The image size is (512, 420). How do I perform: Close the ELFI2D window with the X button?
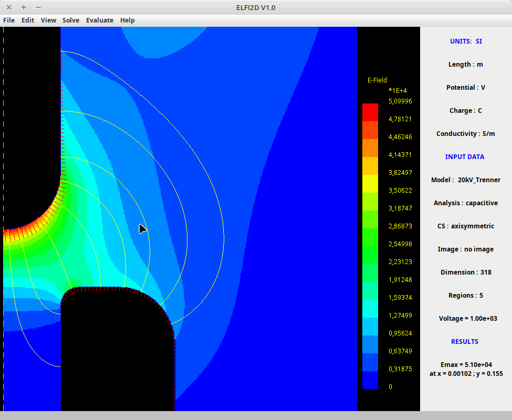click(x=9, y=7)
